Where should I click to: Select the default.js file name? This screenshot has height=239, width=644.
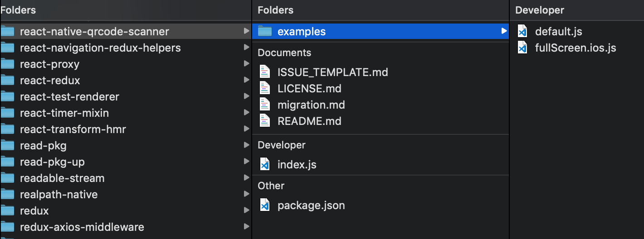[x=559, y=32]
